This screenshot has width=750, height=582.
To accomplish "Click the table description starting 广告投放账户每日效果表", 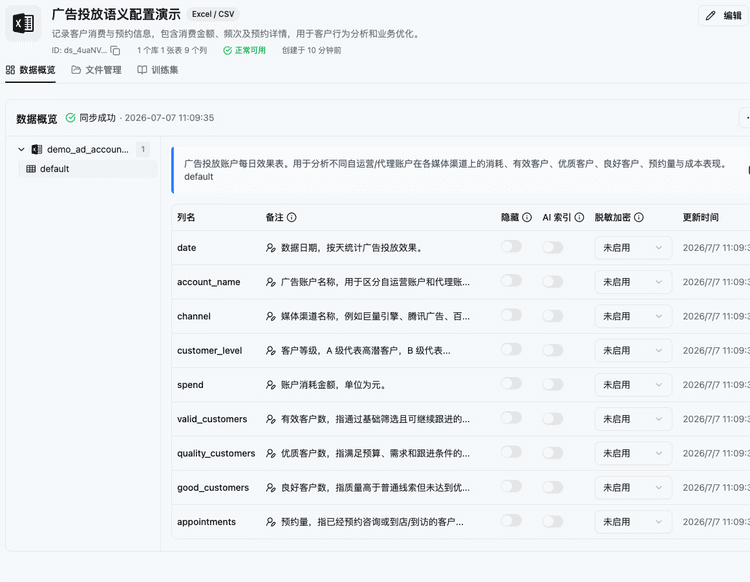I will click(455, 164).
